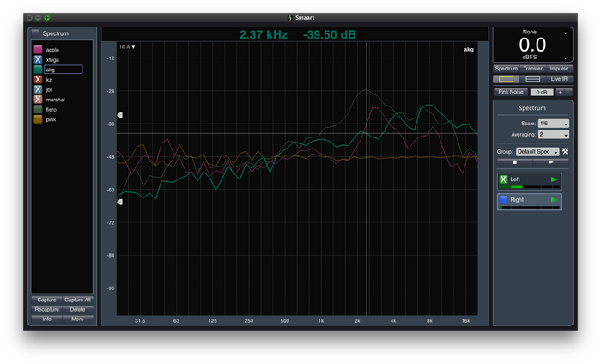Open the Averaging dropdown
601x364 pixels.
click(553, 135)
